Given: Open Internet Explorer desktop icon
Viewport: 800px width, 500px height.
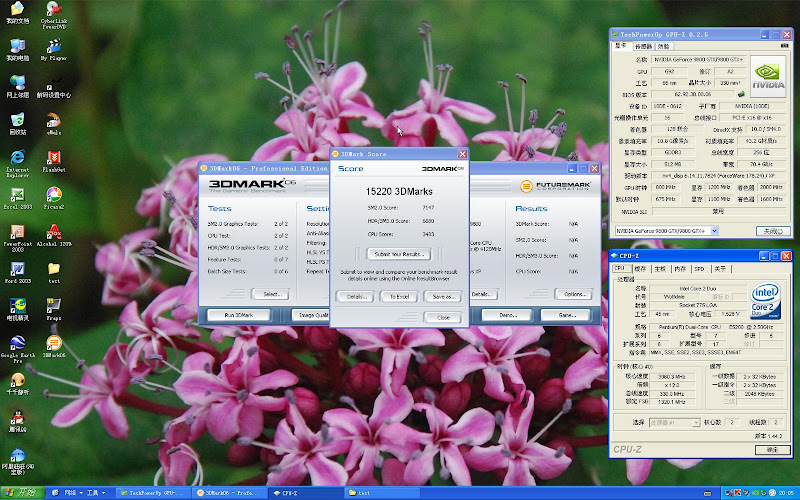Looking at the screenshot, I should tap(17, 158).
